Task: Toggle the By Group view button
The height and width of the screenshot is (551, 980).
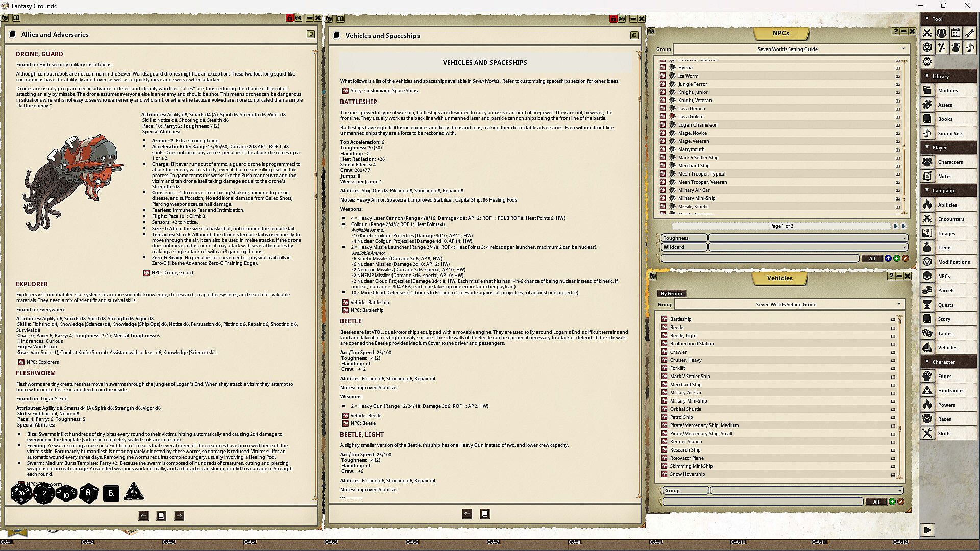Action: [671, 294]
